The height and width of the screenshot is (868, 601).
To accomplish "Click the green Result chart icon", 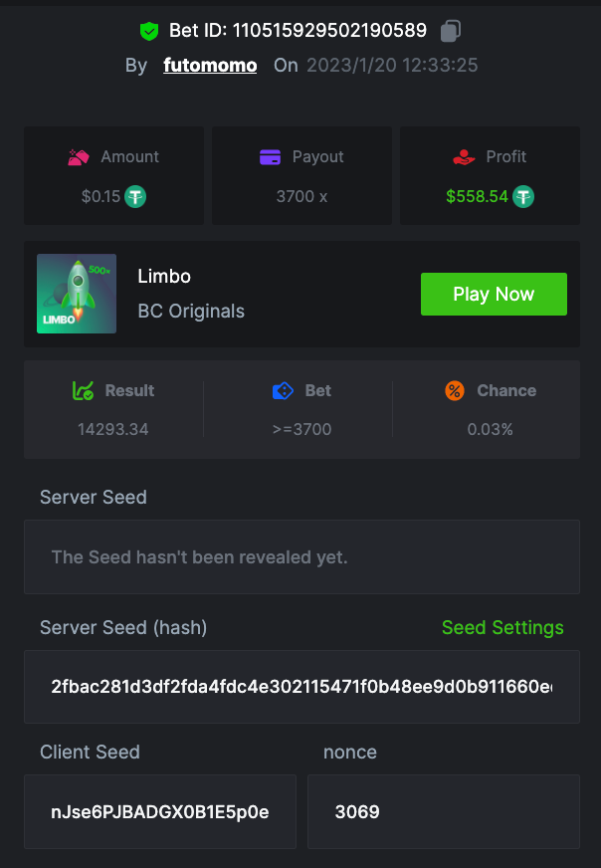I will [83, 390].
